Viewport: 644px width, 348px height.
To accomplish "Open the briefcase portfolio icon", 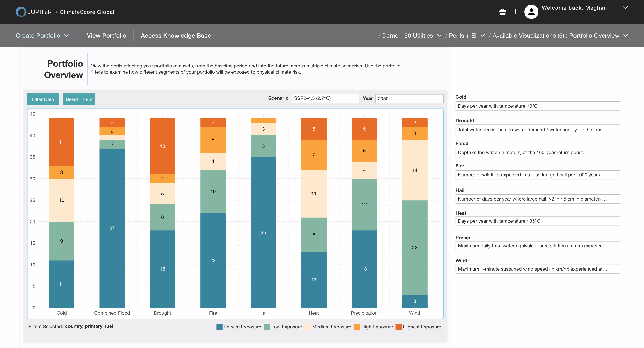I will pyautogui.click(x=502, y=12).
